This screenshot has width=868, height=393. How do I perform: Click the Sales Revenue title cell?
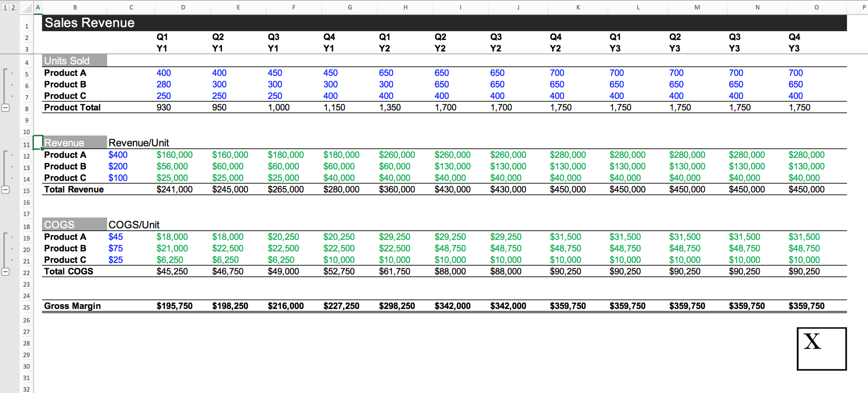pyautogui.click(x=90, y=23)
